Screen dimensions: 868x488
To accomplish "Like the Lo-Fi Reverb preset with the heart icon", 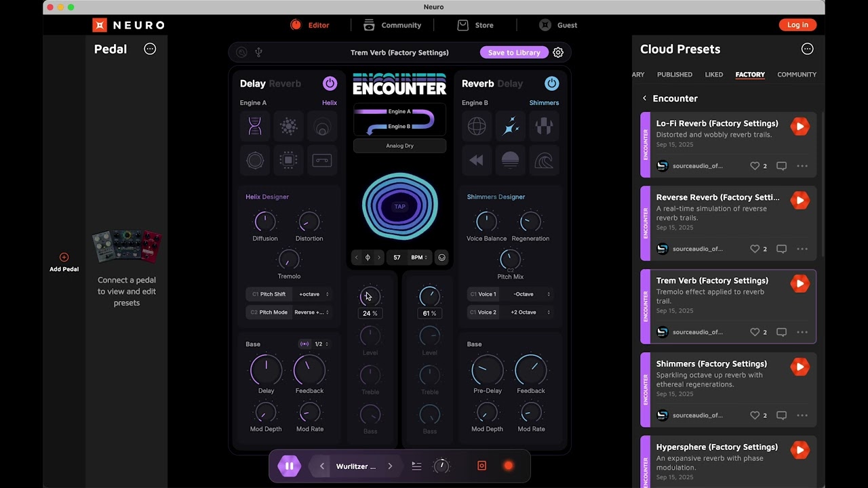I will point(755,166).
